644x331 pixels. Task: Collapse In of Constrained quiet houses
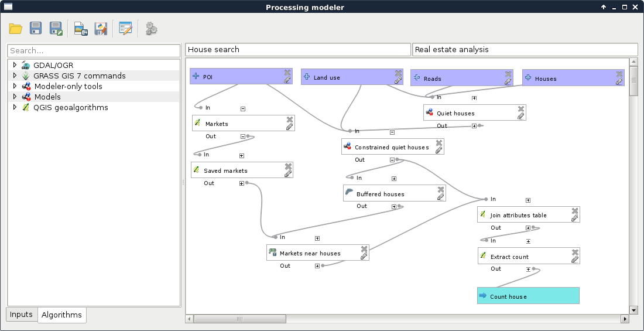(x=392, y=132)
